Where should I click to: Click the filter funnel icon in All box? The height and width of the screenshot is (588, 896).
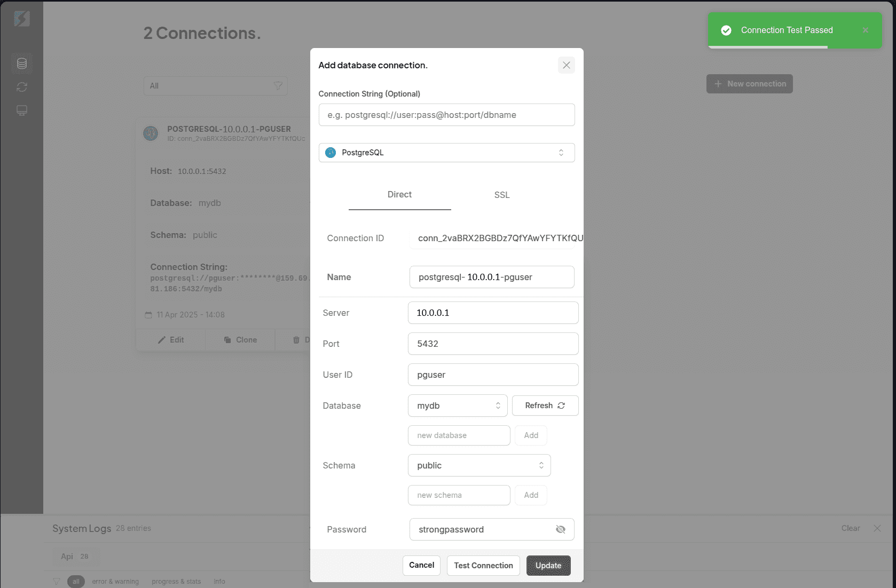tap(278, 85)
